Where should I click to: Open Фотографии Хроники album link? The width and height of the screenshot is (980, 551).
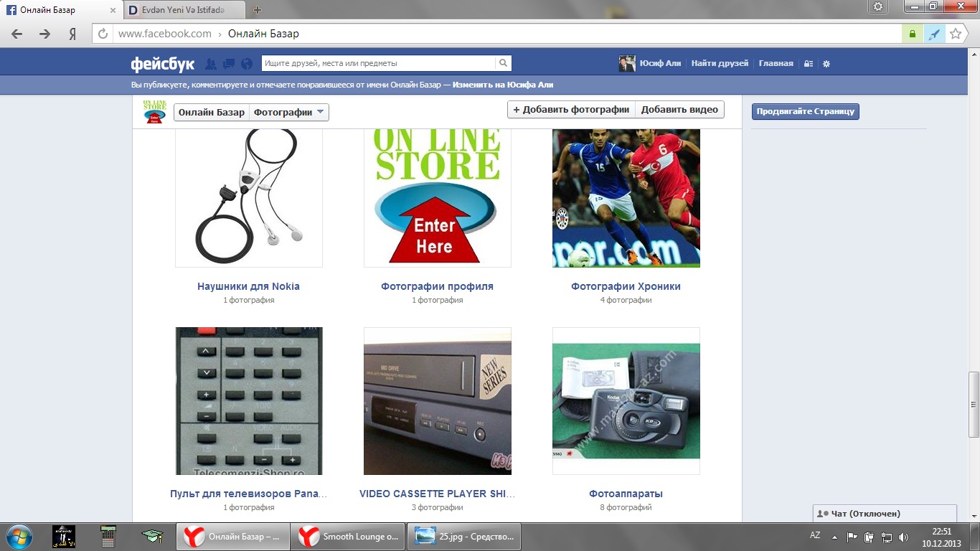point(626,286)
